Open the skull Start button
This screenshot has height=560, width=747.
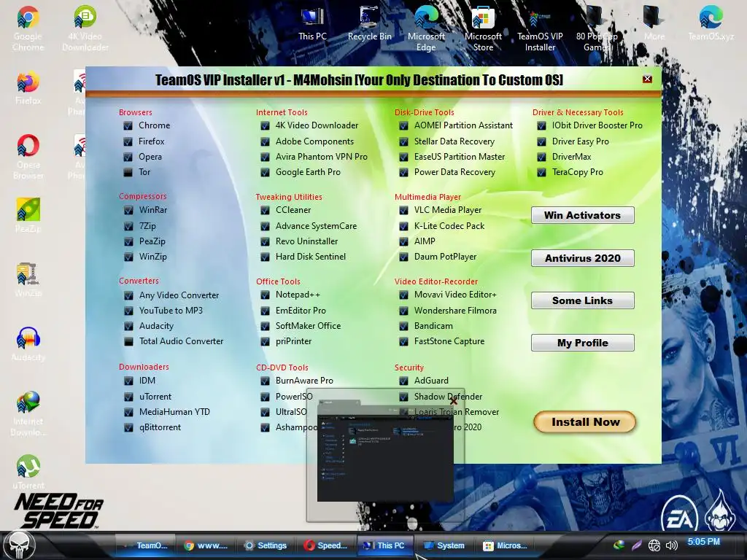click(19, 545)
